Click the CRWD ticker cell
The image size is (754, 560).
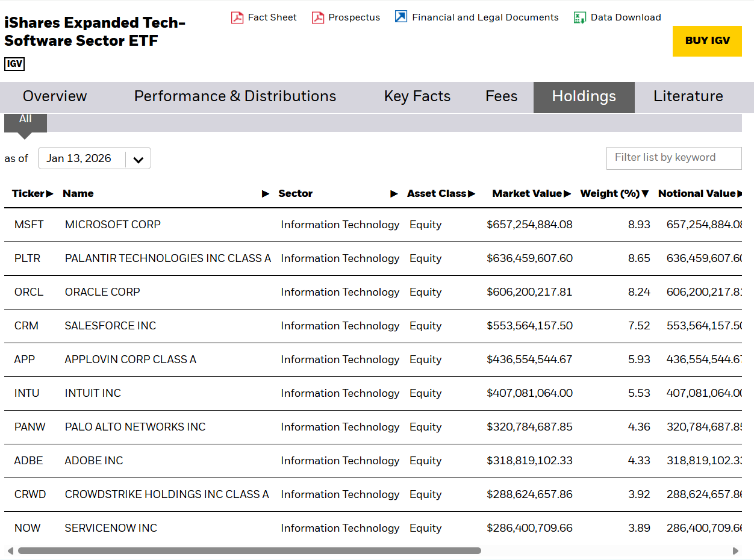[x=30, y=494]
